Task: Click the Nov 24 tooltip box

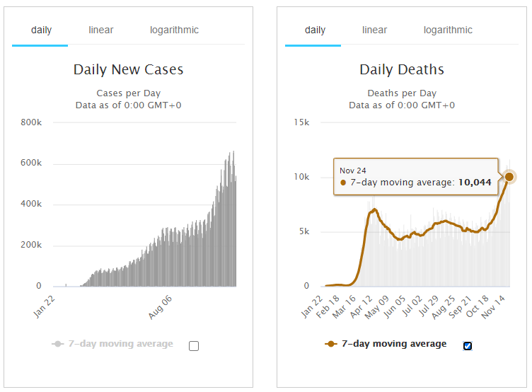Action: (417, 177)
